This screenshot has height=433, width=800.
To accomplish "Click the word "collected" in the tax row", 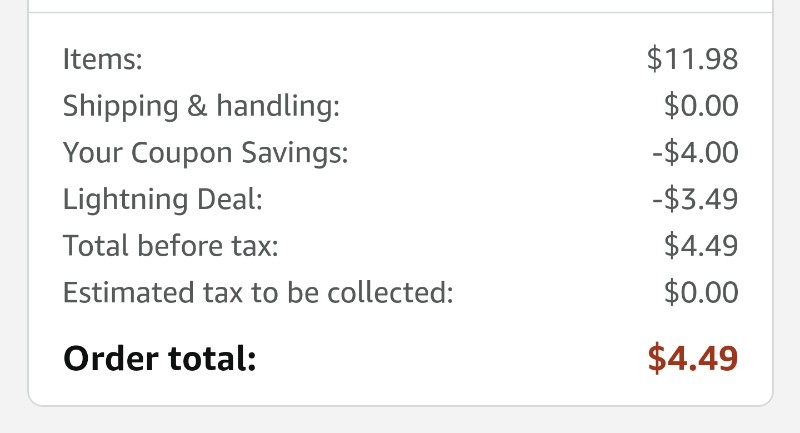I will point(390,292).
